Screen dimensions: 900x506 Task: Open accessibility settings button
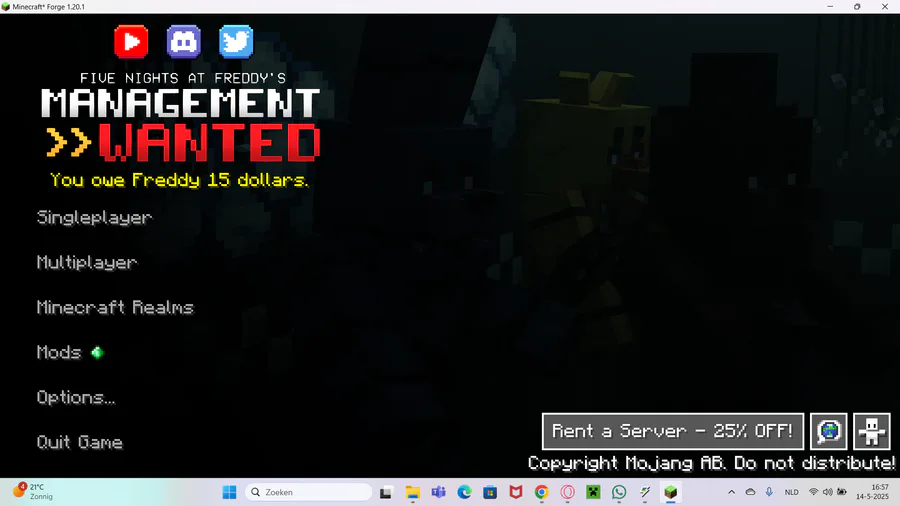point(872,431)
